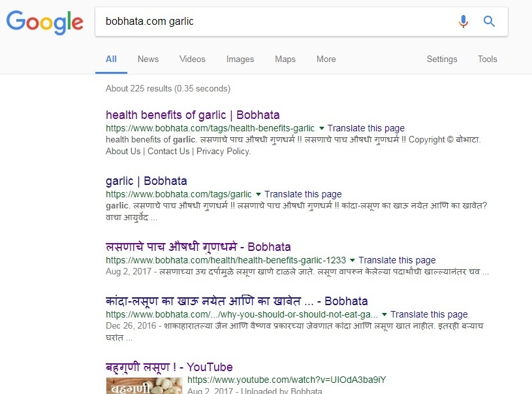
Task: Activate voice search microphone icon
Action: [463, 22]
